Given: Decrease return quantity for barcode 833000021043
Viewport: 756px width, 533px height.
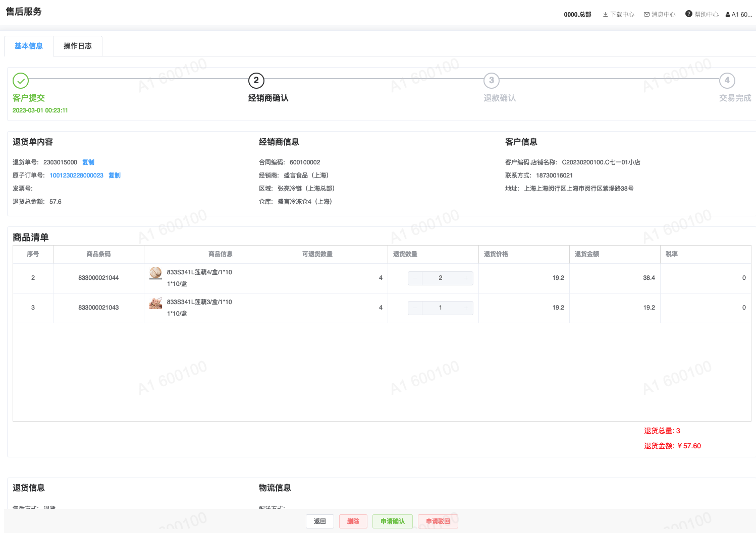Looking at the screenshot, I should click(415, 308).
